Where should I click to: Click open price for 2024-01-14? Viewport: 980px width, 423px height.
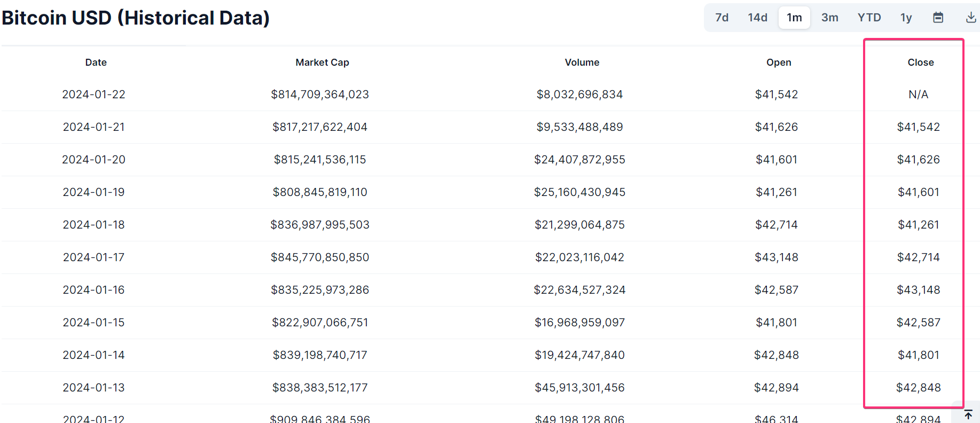(x=777, y=355)
